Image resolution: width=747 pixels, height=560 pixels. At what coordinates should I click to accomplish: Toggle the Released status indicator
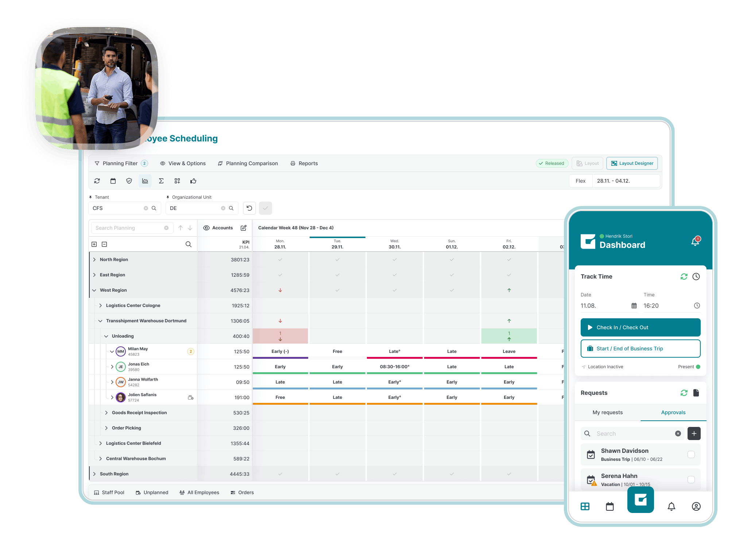pyautogui.click(x=552, y=163)
